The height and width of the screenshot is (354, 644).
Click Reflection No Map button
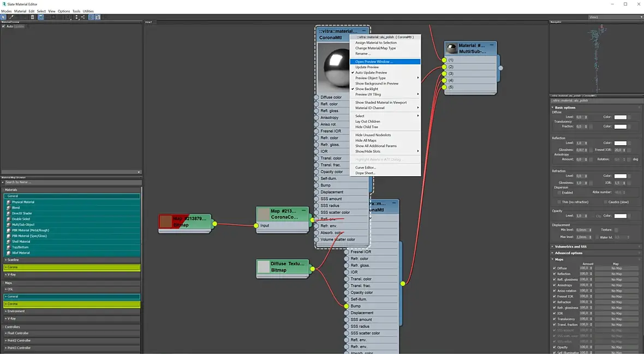tap(617, 274)
